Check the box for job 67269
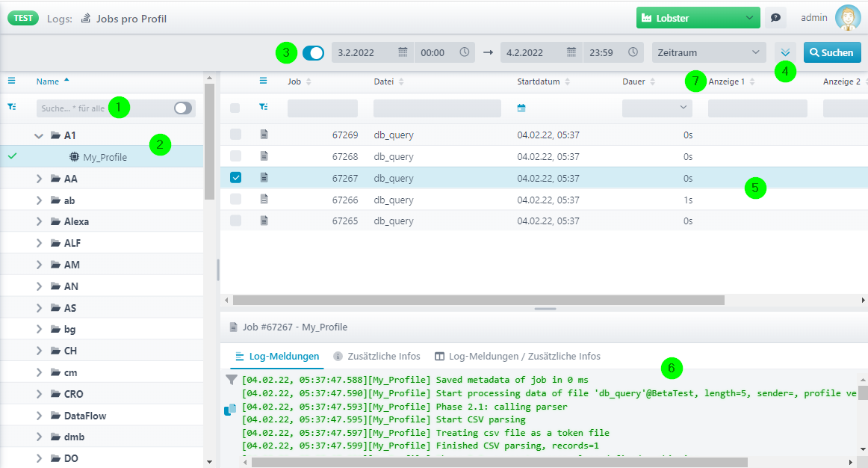 pyautogui.click(x=235, y=134)
